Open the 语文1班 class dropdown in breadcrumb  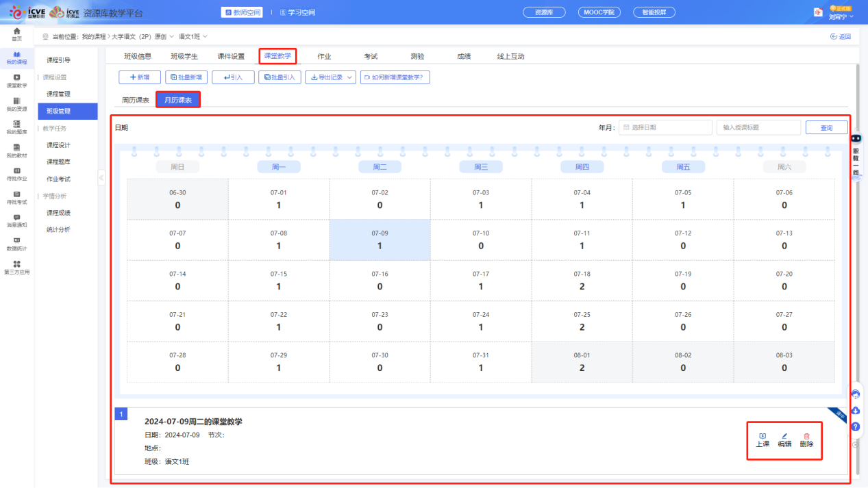(193, 36)
